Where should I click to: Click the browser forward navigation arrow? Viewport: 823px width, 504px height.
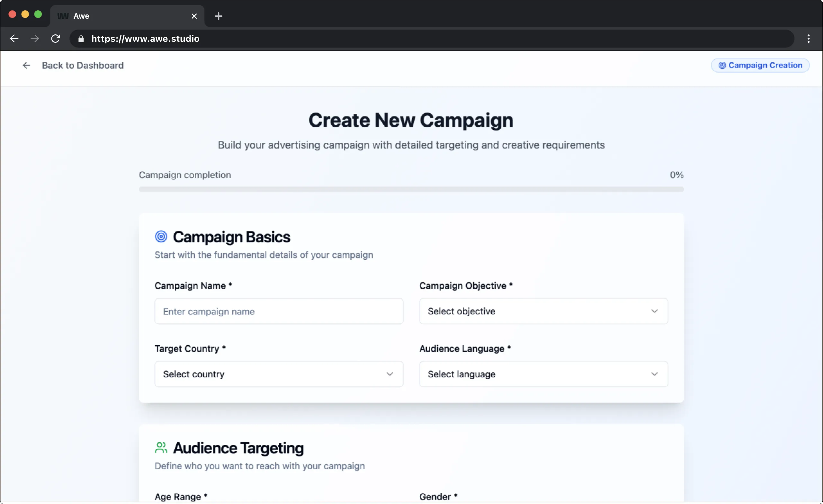tap(35, 39)
